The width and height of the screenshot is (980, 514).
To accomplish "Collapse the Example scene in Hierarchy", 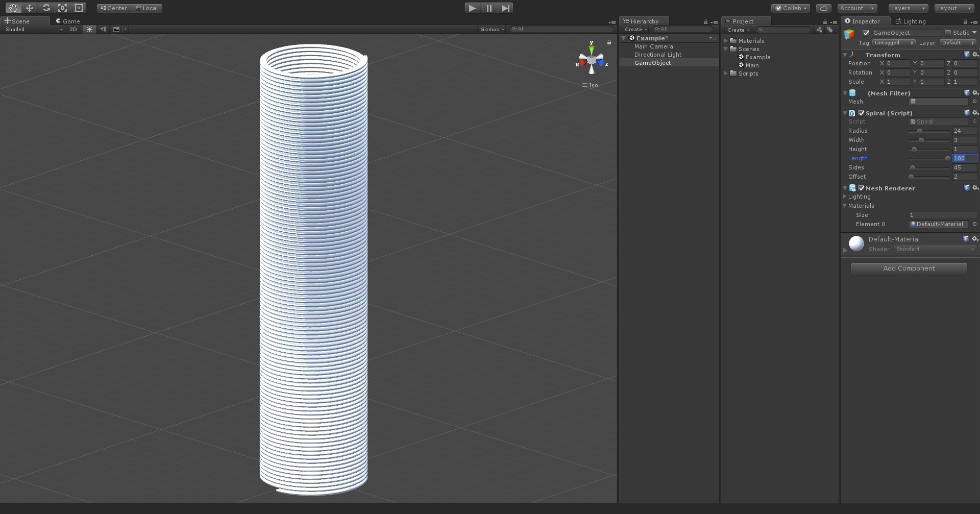I will click(624, 38).
